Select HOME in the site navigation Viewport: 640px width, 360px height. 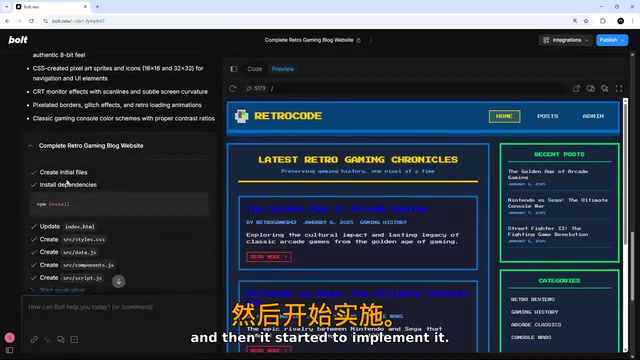point(504,116)
